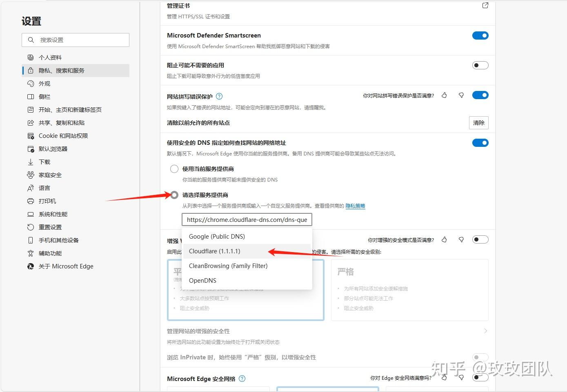Click thumbs-down icon near 增强安全模式
The image size is (567, 392).
(461, 240)
